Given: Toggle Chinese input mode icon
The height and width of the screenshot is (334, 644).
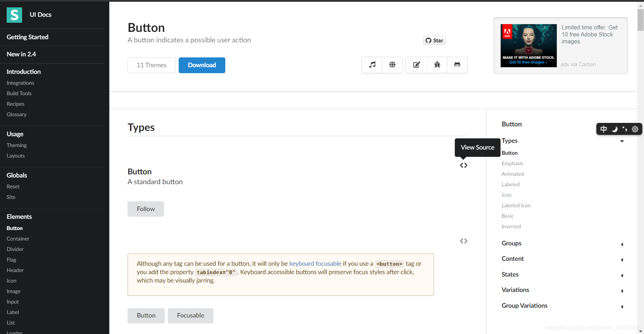Looking at the screenshot, I should (604, 129).
